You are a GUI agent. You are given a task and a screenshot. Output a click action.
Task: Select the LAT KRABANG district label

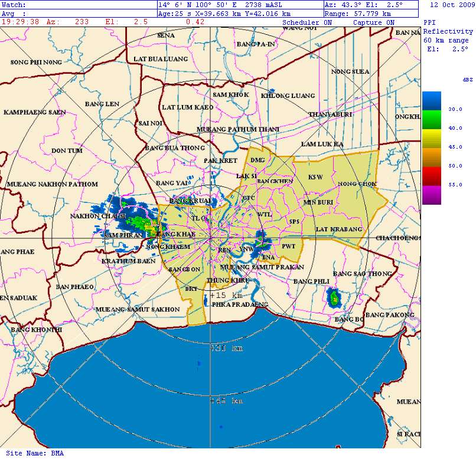[338, 229]
